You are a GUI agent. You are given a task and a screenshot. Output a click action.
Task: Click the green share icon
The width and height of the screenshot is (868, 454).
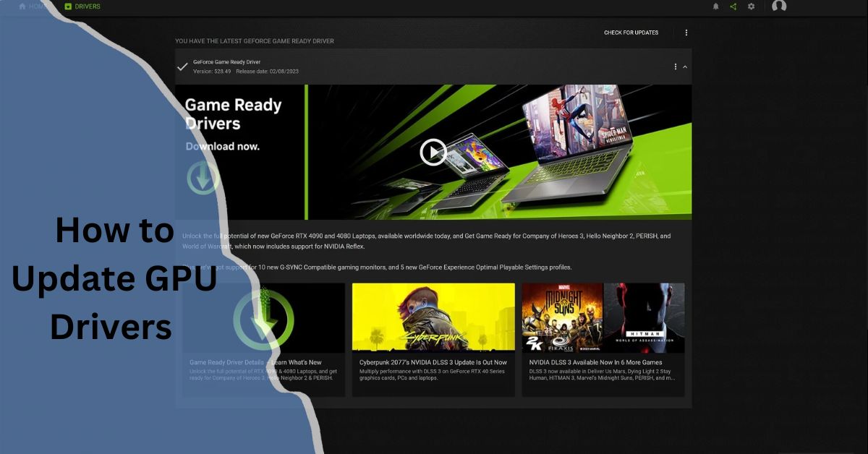pos(733,7)
